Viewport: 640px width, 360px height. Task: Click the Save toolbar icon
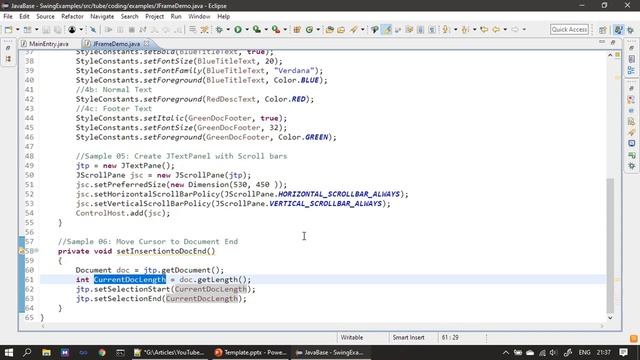click(46, 29)
